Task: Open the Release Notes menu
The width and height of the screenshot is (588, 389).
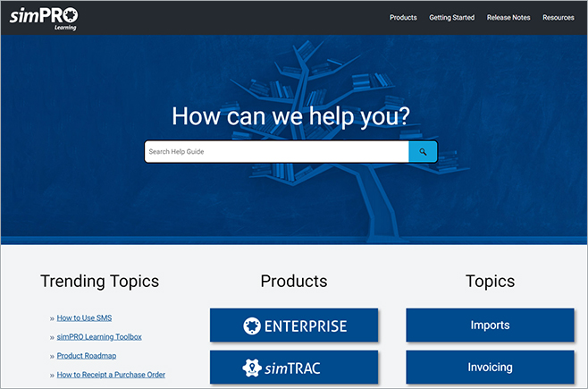Action: tap(508, 18)
